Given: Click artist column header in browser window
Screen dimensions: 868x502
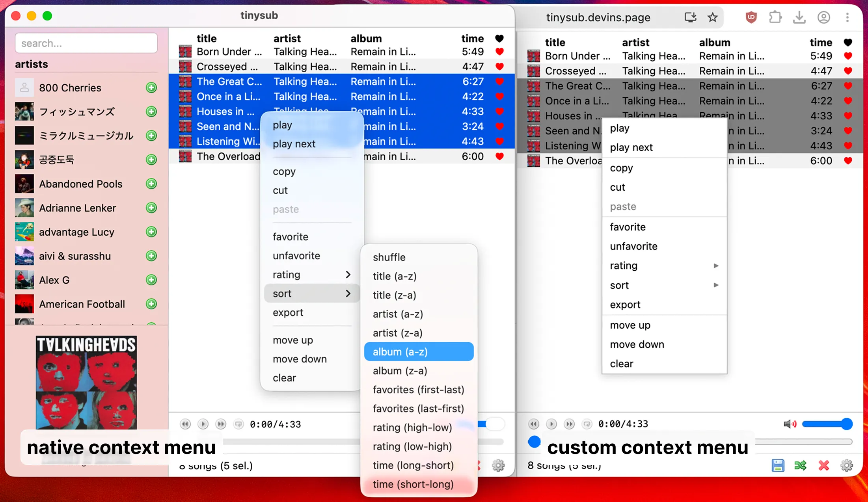Looking at the screenshot, I should coord(635,42).
